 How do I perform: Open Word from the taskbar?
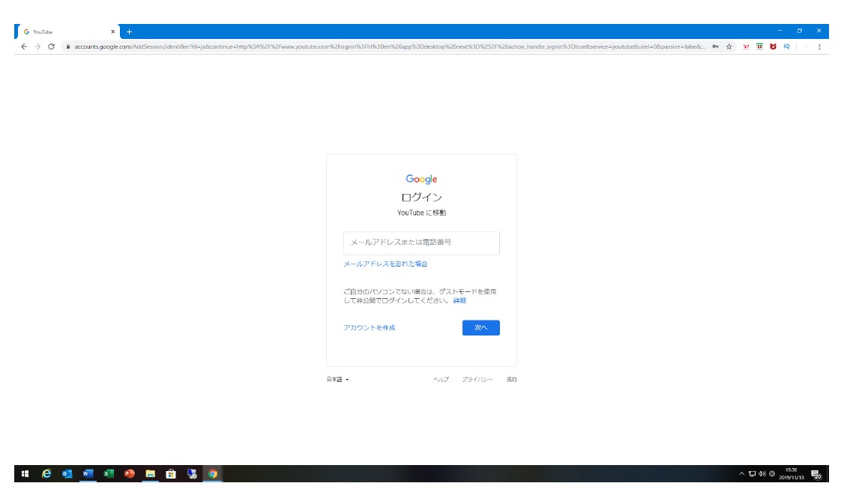(88, 474)
